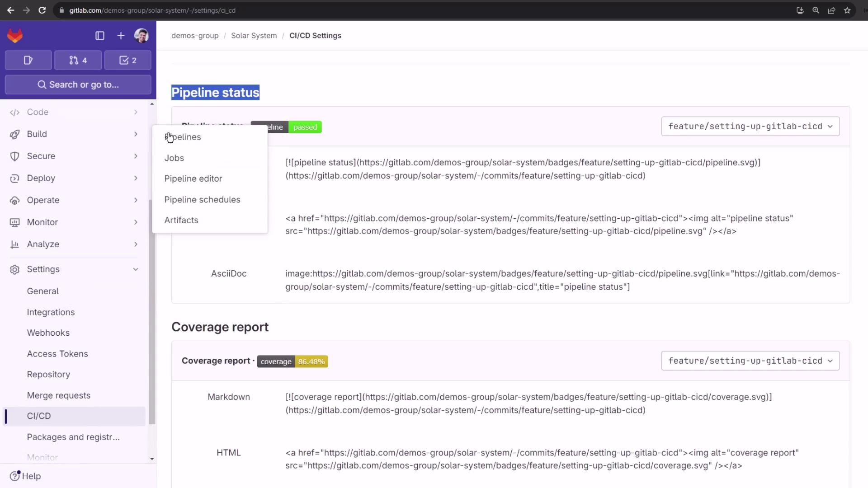Click the plus create-new icon

tap(121, 36)
